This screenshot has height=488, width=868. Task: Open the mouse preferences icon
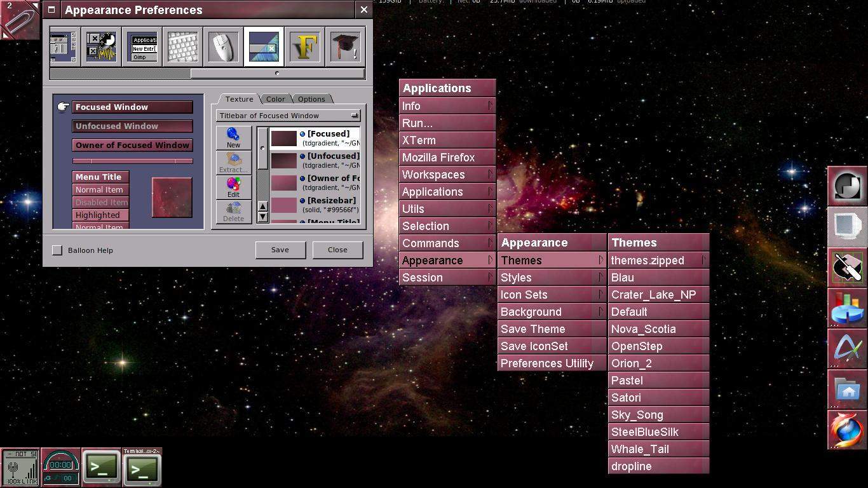223,47
